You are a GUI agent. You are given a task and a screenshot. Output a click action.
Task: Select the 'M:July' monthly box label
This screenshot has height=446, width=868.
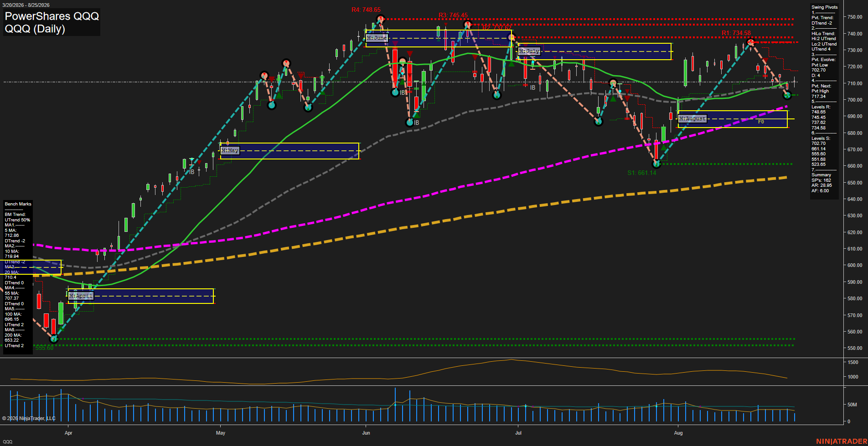coord(529,51)
